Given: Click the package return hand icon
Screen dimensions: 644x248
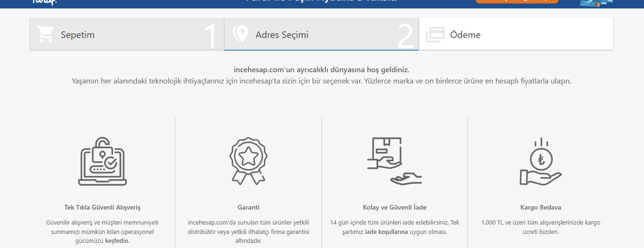Looking at the screenshot, I should (395, 161).
